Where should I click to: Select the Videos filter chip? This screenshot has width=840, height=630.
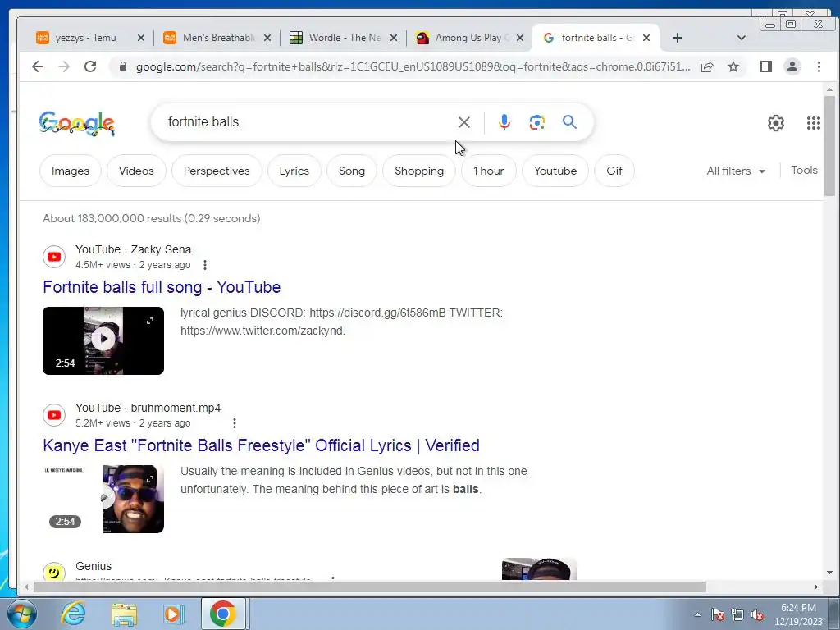[136, 171]
